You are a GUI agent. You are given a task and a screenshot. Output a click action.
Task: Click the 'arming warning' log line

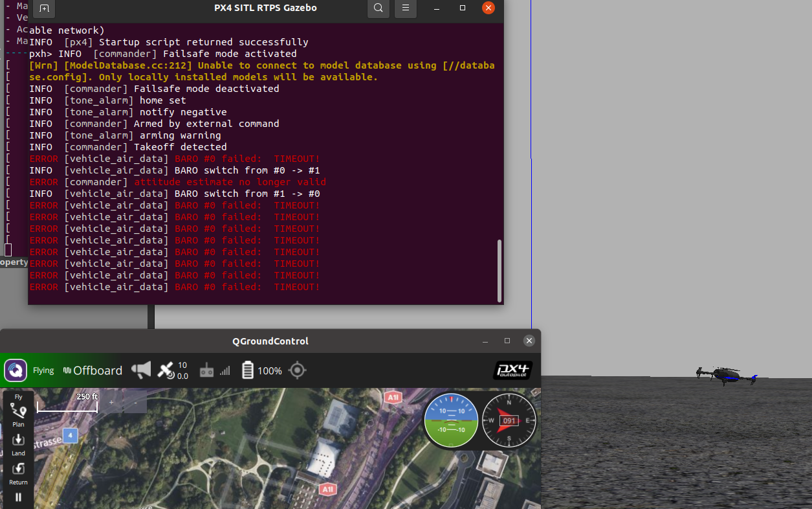(125, 135)
